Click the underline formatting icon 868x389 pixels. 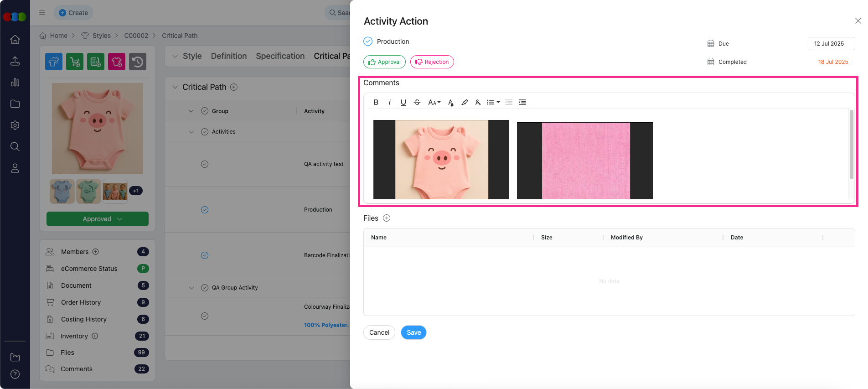(x=403, y=102)
